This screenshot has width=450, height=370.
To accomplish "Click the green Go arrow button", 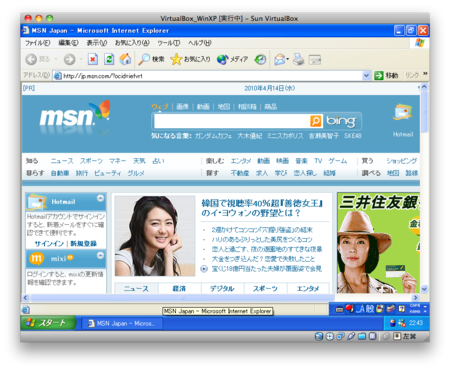I will coord(379,76).
